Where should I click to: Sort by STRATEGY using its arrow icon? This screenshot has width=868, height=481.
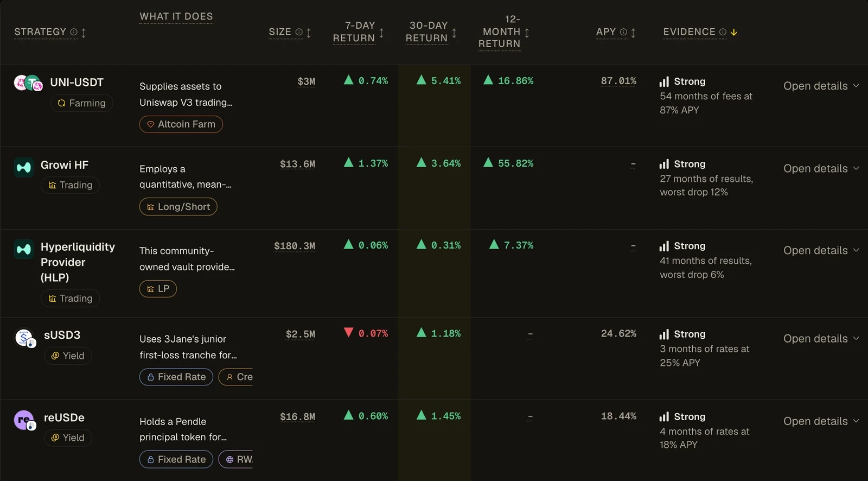[84, 33]
